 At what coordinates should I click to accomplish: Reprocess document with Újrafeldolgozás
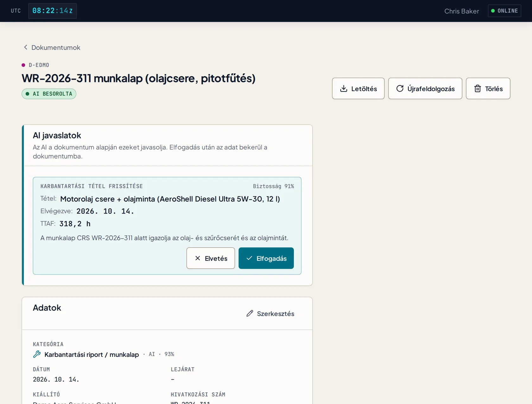click(425, 89)
